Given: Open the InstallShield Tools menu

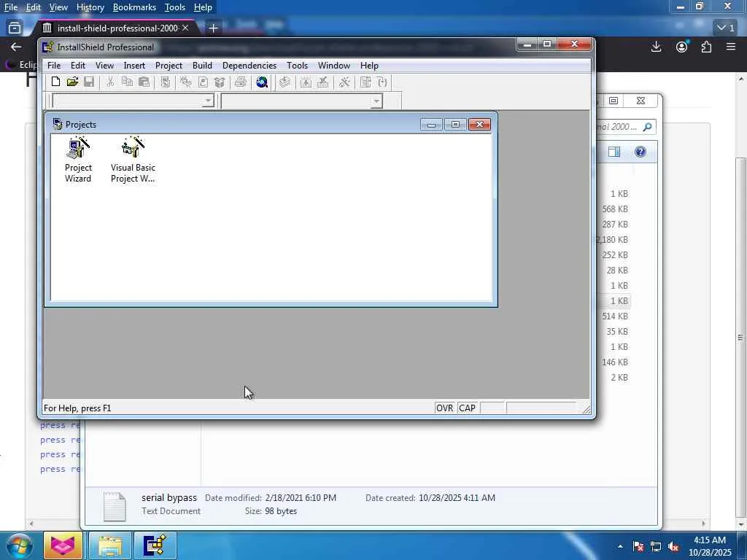Looking at the screenshot, I should (x=298, y=65).
